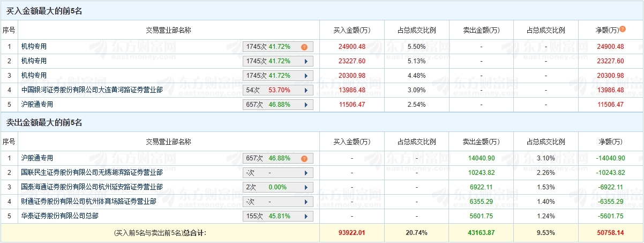This screenshot has width=644, height=243.
Task: Click question mark icon in 24900.48 机构专用 row
Action: (x=304, y=47)
